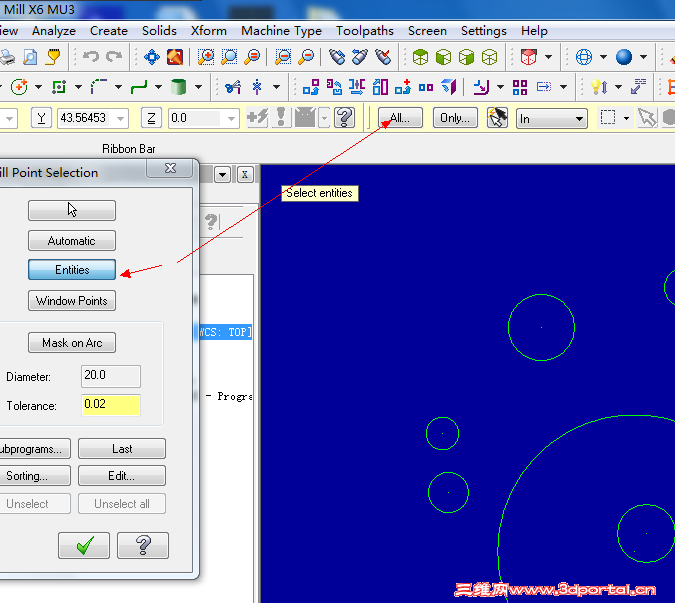675x603 pixels.
Task: Click the All... selection button
Action: [400, 118]
